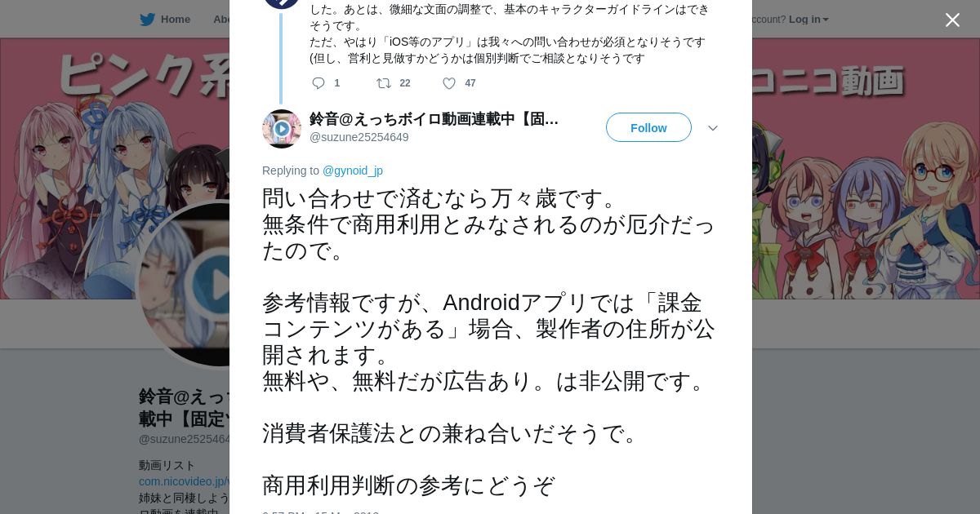Click the @suzune25254649 handle in tweet

359,137
